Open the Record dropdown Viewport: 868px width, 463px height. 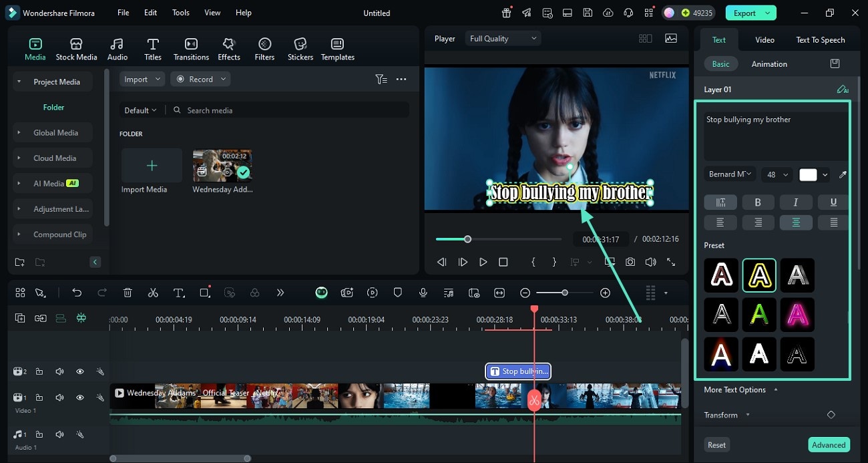[x=200, y=79]
